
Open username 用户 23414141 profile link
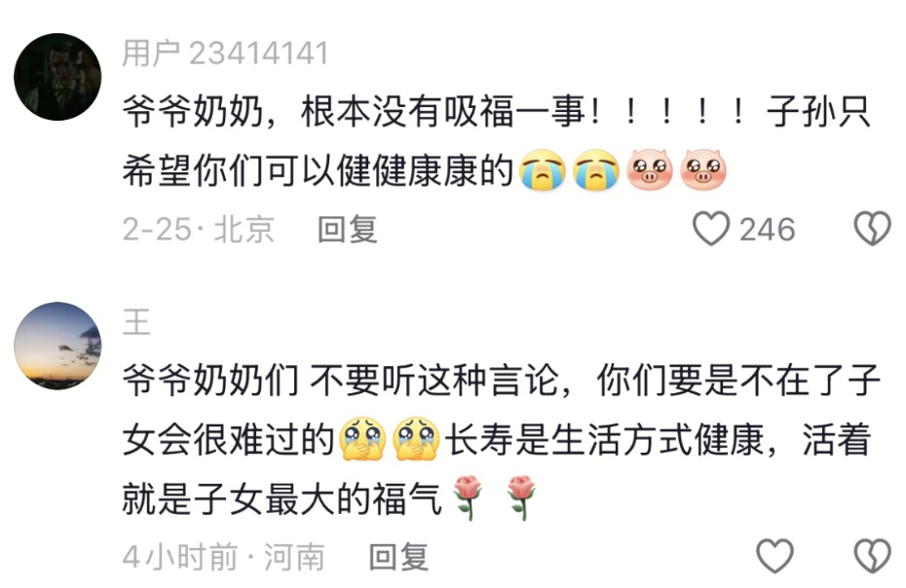(x=225, y=54)
